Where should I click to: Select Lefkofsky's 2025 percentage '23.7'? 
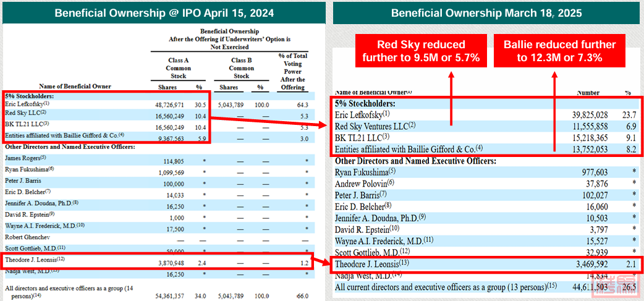coord(630,115)
